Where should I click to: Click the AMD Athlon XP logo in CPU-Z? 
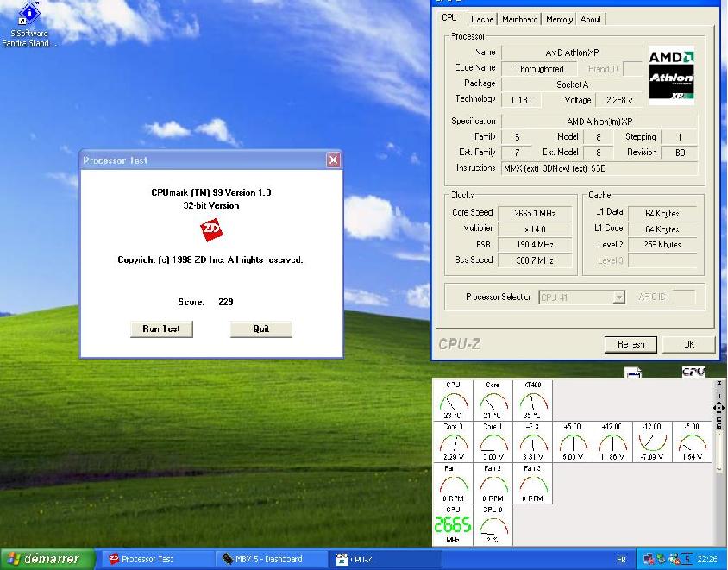tap(671, 74)
